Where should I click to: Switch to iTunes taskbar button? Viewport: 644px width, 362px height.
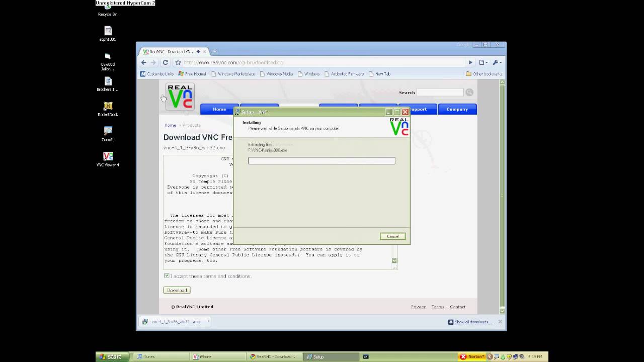coord(161,357)
